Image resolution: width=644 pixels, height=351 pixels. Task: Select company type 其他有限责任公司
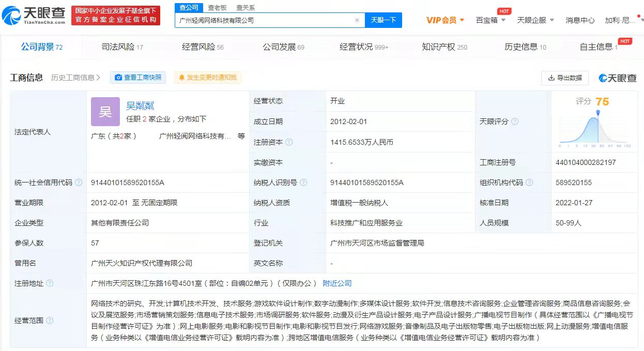(120, 223)
